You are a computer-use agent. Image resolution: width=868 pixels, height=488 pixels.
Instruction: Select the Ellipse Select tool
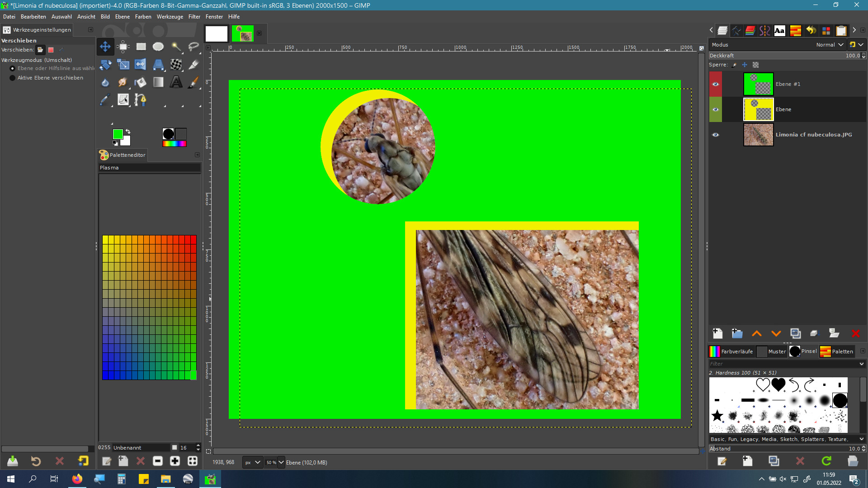158,47
